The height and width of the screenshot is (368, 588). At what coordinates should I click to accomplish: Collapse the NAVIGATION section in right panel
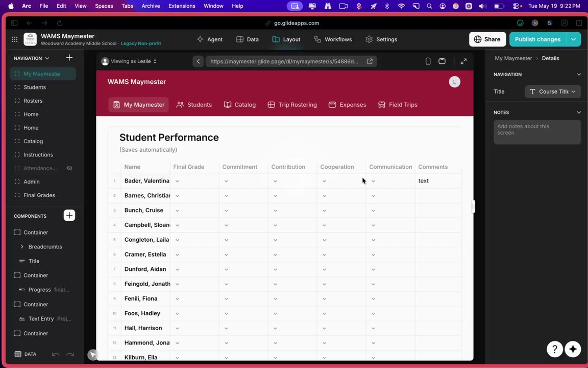579,74
